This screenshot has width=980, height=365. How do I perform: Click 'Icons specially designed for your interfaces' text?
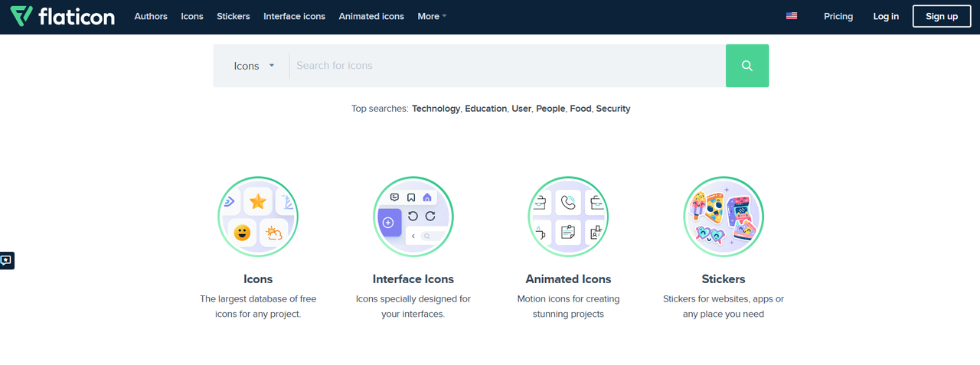pyautogui.click(x=413, y=306)
